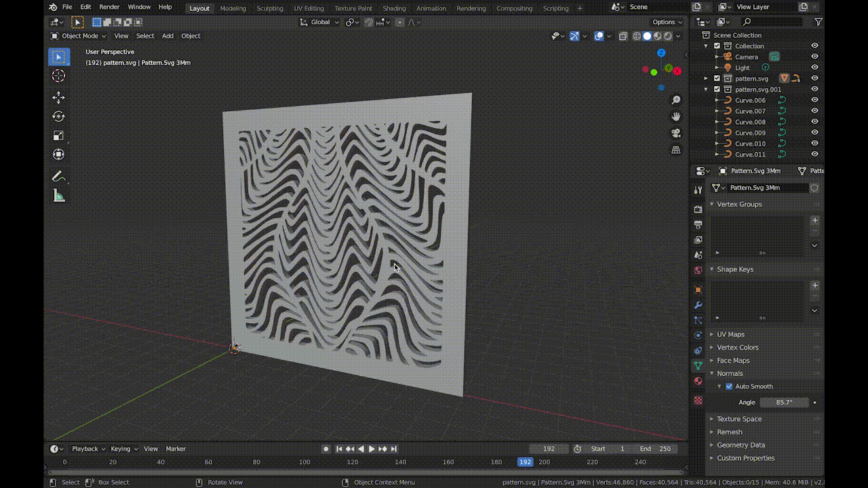This screenshot has width=868, height=488.
Task: Open the Render menu
Action: [109, 7]
